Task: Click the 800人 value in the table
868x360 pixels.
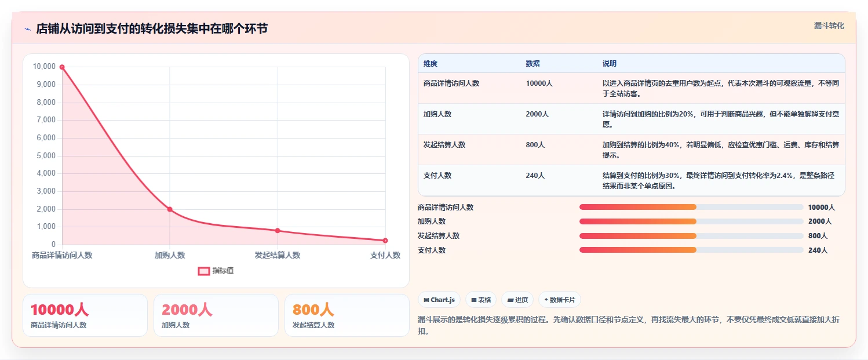Action: [535, 145]
